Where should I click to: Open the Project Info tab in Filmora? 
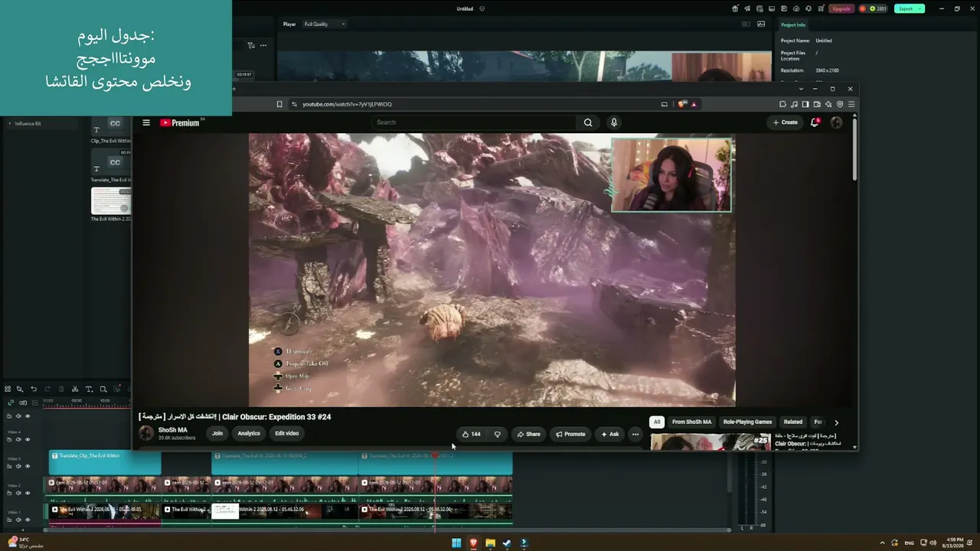[793, 24]
